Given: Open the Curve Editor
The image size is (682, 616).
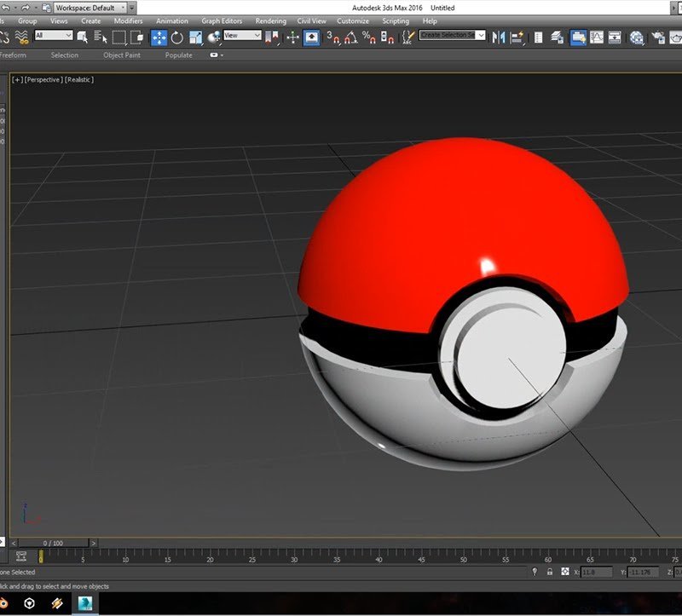Looking at the screenshot, I should point(596,37).
